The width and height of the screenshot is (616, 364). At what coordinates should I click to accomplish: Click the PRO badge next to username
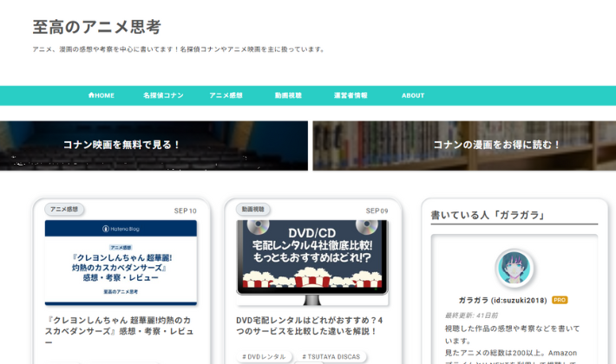[560, 300]
